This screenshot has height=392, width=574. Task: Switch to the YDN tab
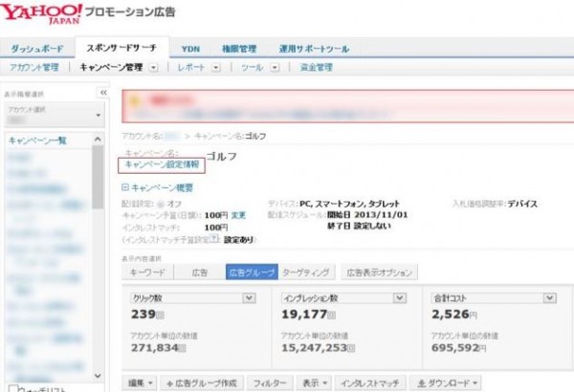click(190, 49)
